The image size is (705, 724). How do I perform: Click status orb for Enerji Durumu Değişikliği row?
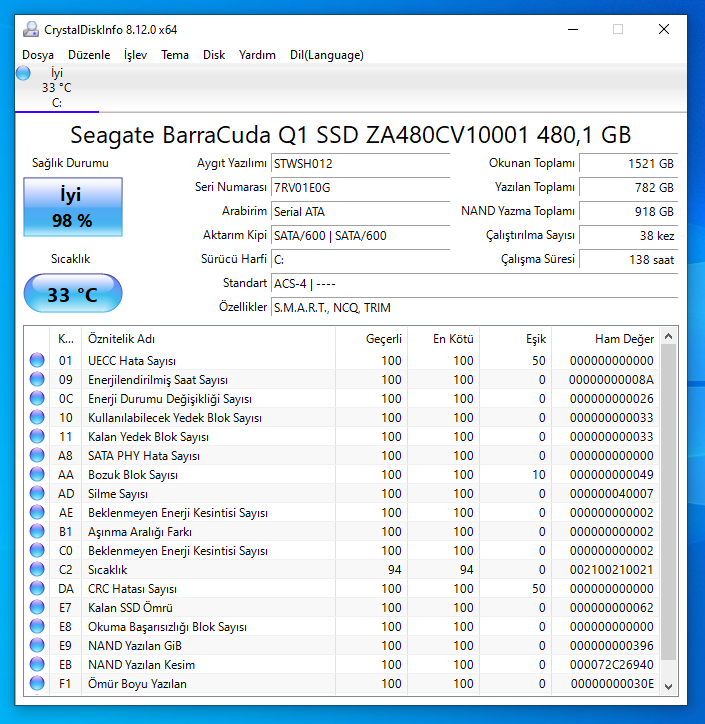(37, 398)
